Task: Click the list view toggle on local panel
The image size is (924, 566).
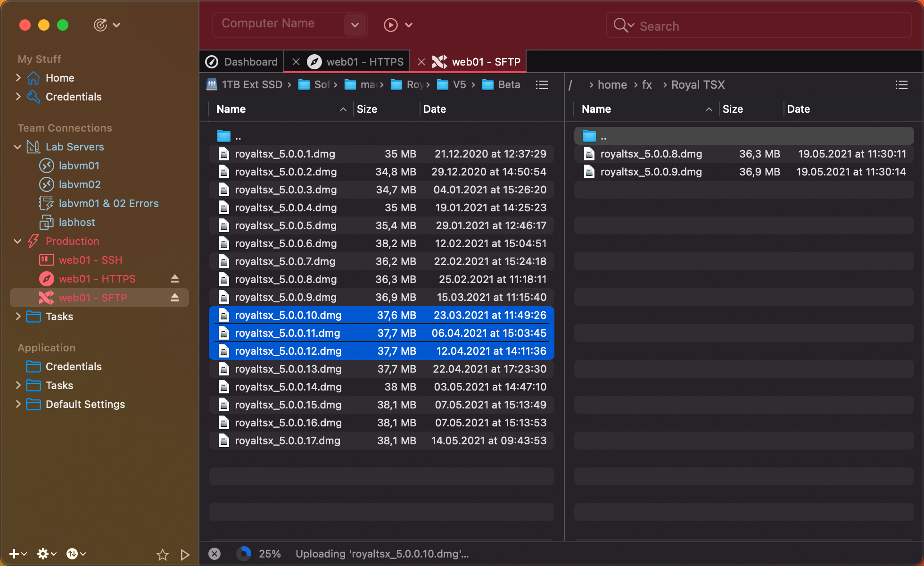Action: pyautogui.click(x=542, y=84)
